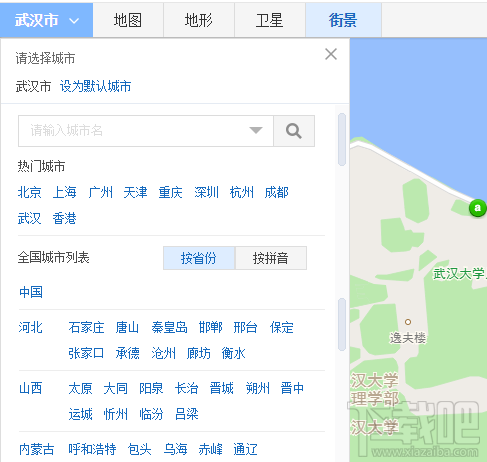This screenshot has height=462, width=487.
Task: Choose city 保定
Action: [282, 327]
